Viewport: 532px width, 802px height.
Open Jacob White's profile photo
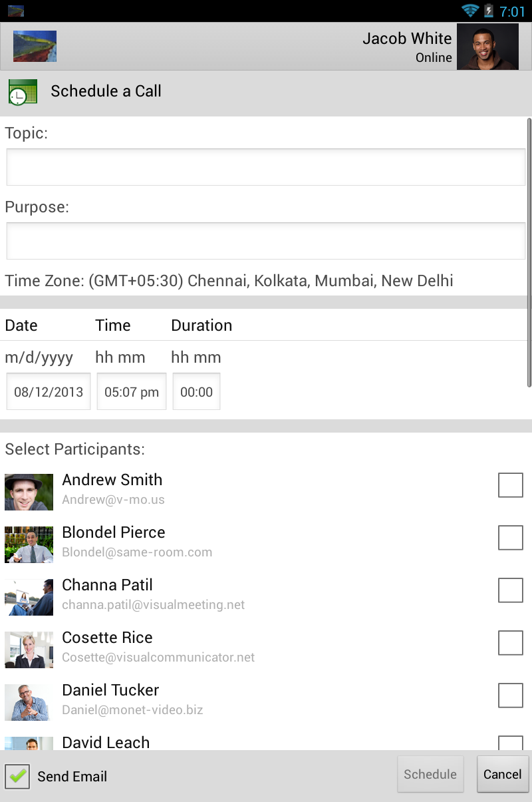click(487, 47)
